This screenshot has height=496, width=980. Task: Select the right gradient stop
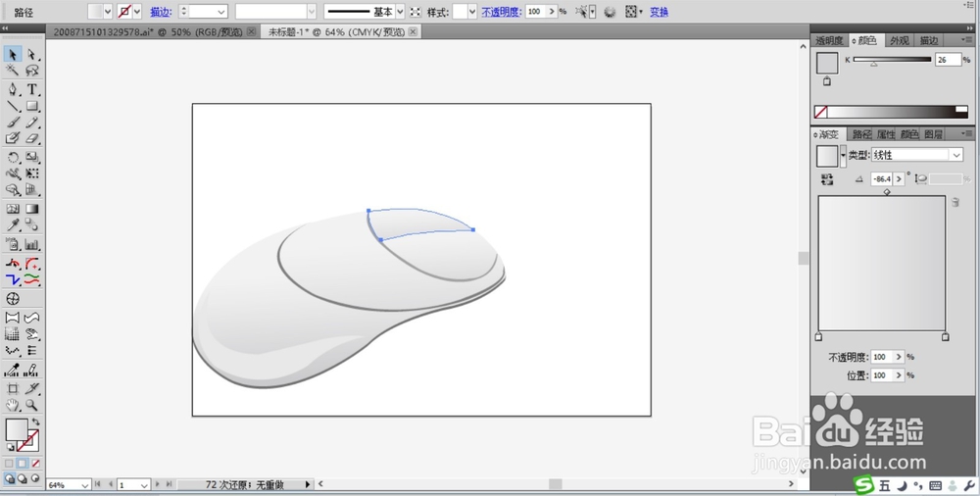click(x=946, y=337)
